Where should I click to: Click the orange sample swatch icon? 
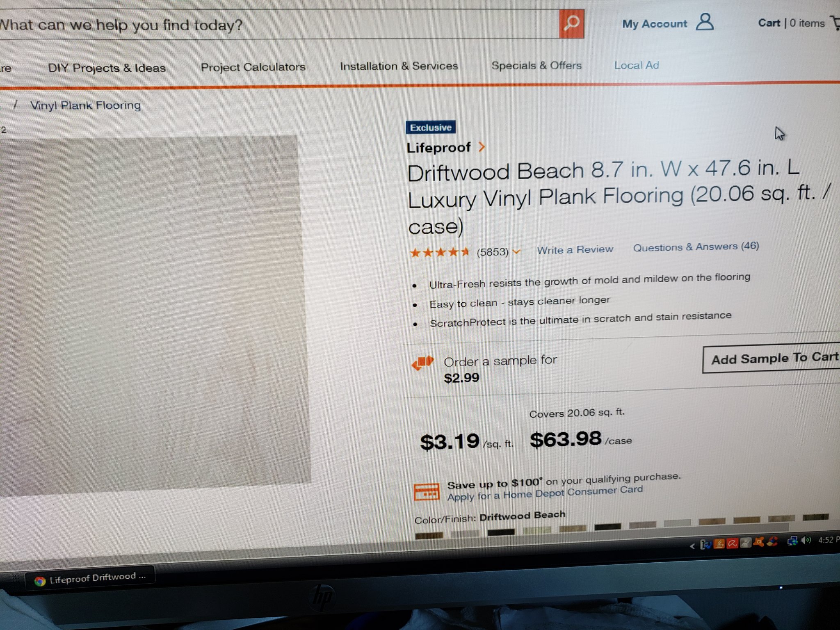coord(422,363)
